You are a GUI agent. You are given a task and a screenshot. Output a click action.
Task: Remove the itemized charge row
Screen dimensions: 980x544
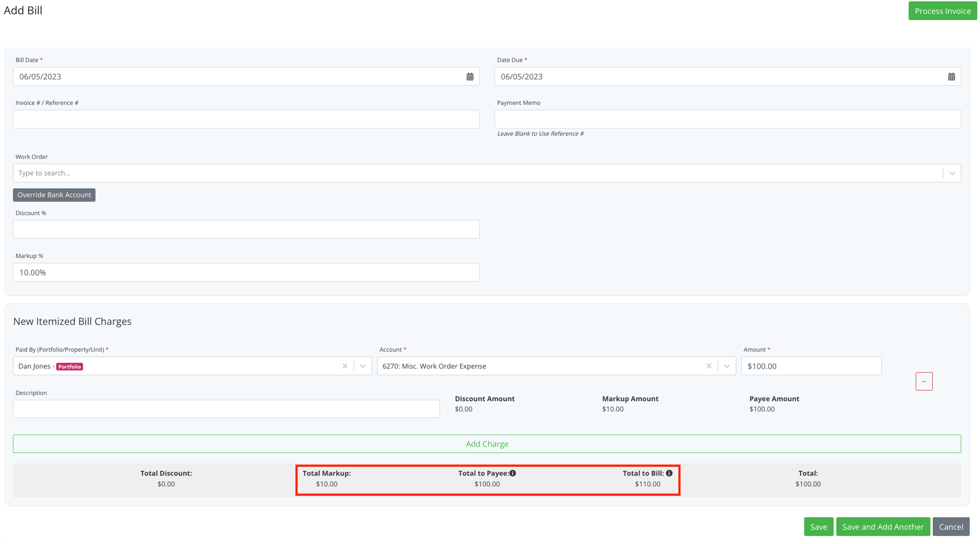(924, 381)
